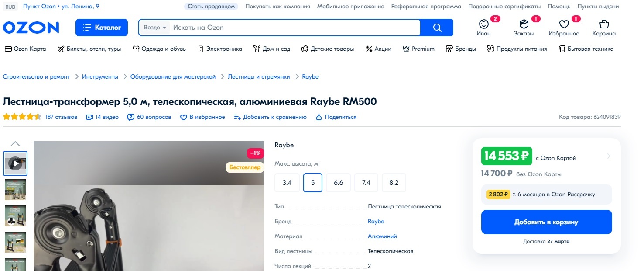Viewport: 644px width, 271px height.
Task: Click Добавить к сравнению
Action: pos(270,117)
